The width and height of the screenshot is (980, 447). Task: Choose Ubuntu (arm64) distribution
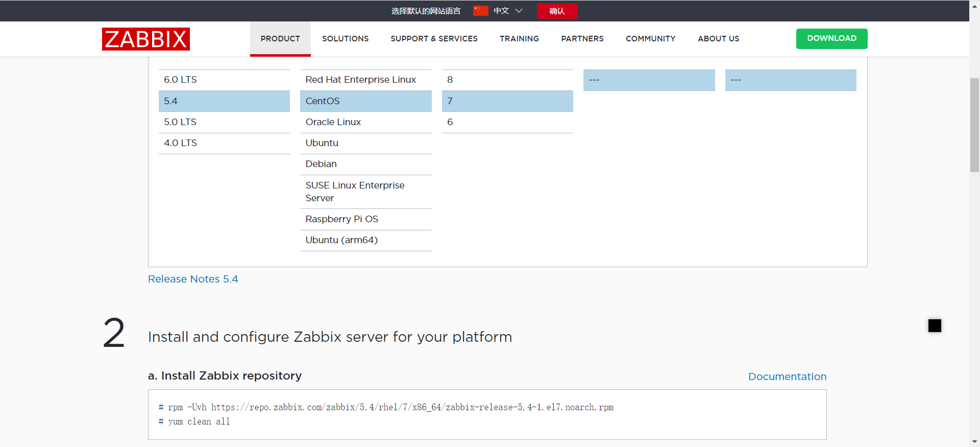click(x=365, y=240)
